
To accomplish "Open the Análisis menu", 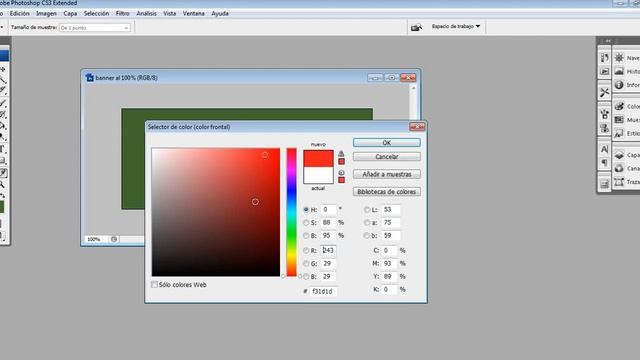I will tap(146, 13).
